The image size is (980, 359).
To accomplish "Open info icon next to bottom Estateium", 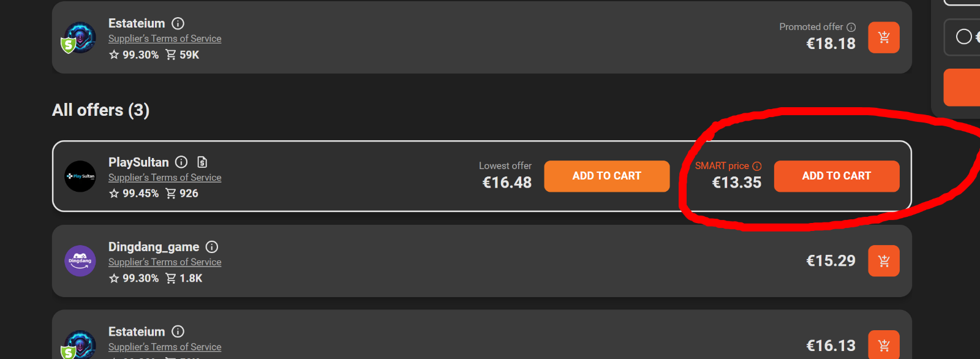I will click(178, 331).
